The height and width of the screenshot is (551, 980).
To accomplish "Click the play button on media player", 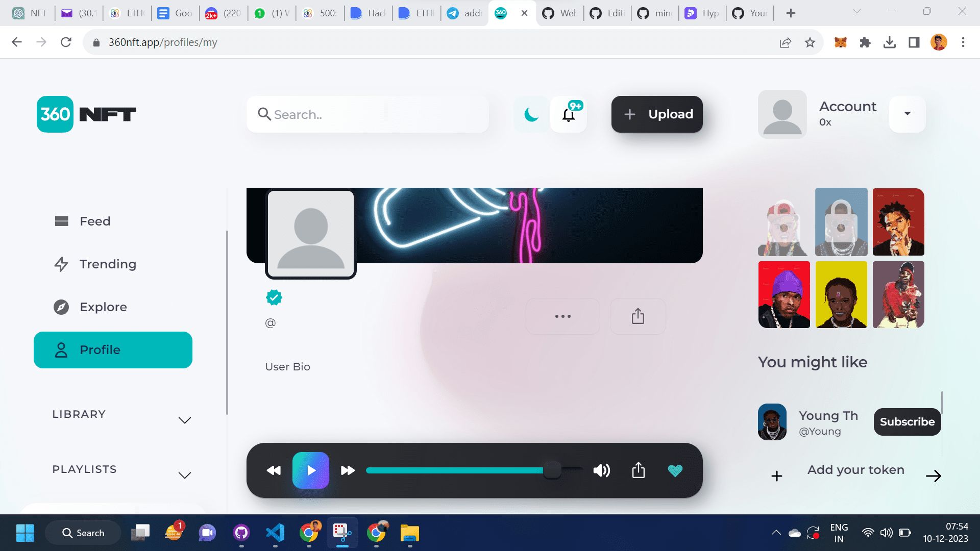I will tap(310, 470).
